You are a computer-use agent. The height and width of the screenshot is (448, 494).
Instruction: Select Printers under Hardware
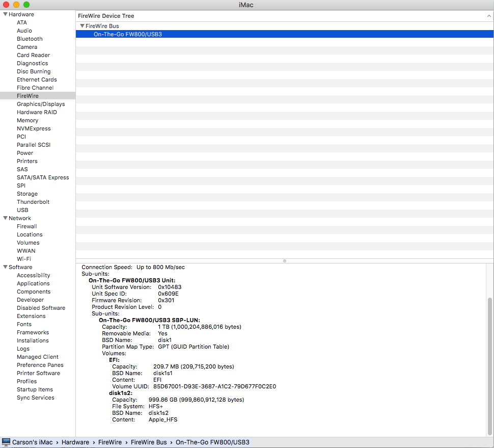coord(27,161)
